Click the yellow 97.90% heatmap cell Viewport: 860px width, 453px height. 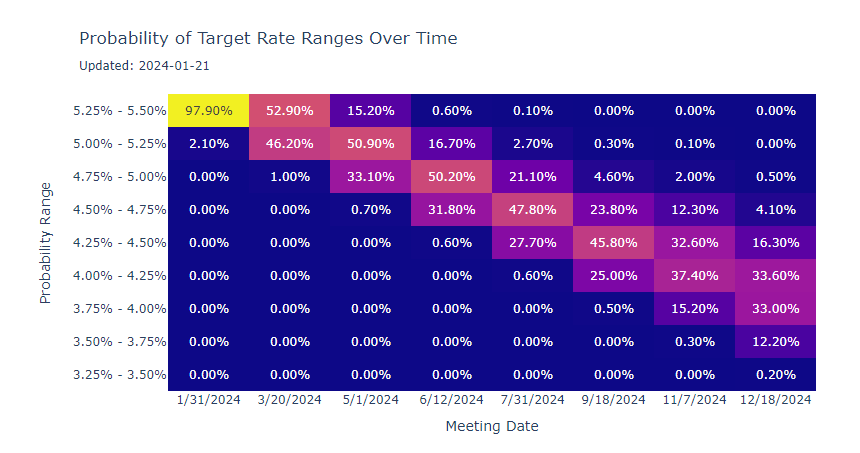[209, 111]
